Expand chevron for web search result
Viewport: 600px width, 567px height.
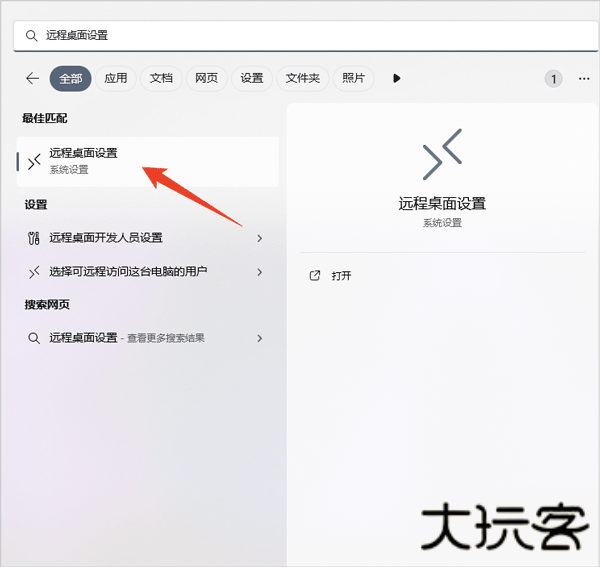point(260,338)
